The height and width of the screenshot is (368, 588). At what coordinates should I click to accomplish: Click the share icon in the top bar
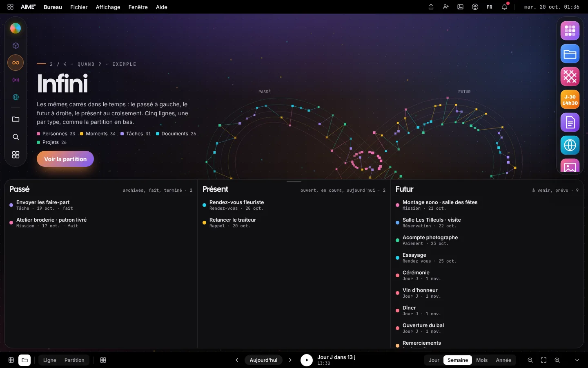pos(431,7)
